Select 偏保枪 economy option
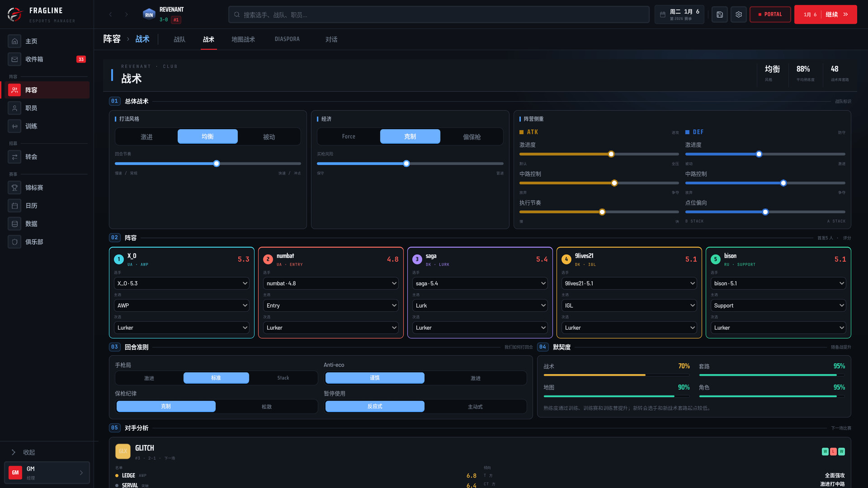Viewport: 868px width, 488px height. coord(472,136)
